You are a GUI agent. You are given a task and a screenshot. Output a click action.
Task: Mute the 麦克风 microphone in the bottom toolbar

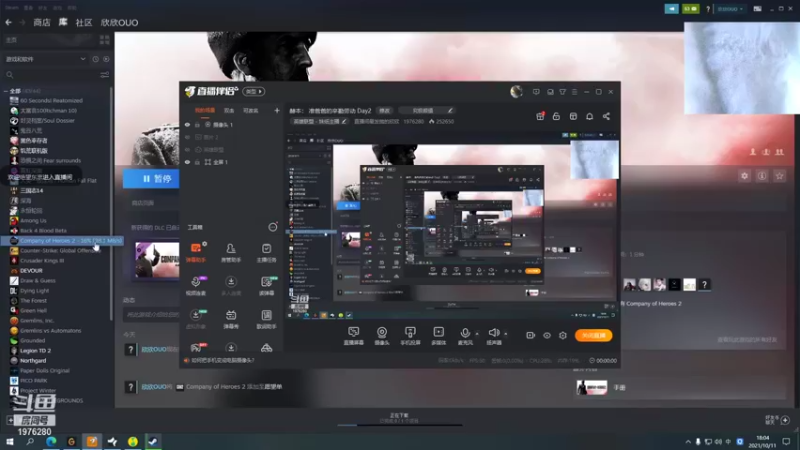(x=465, y=336)
